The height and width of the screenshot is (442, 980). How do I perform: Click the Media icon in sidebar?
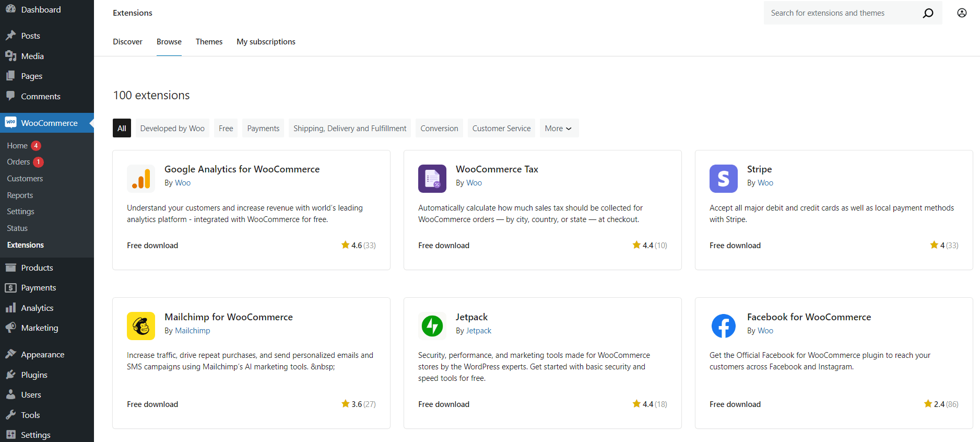coord(10,56)
